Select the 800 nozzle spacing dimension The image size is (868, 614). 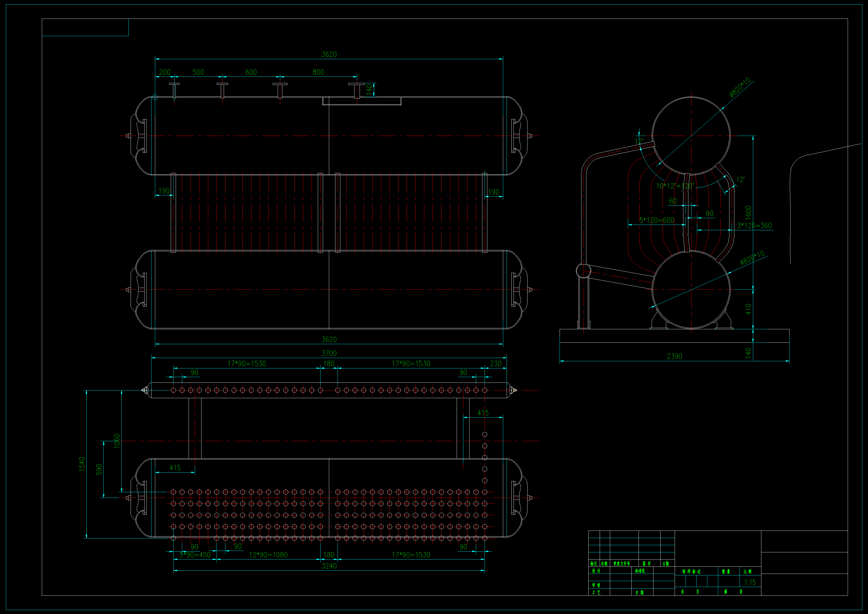click(318, 72)
